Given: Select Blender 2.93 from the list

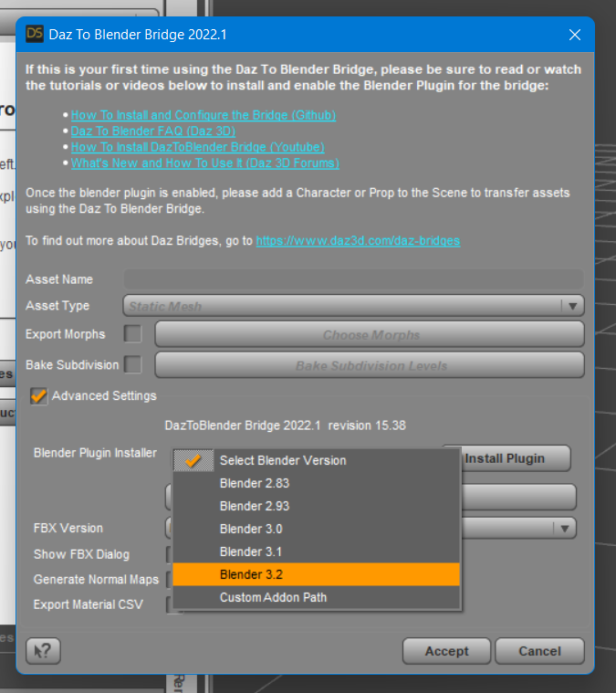Looking at the screenshot, I should 316,506.
